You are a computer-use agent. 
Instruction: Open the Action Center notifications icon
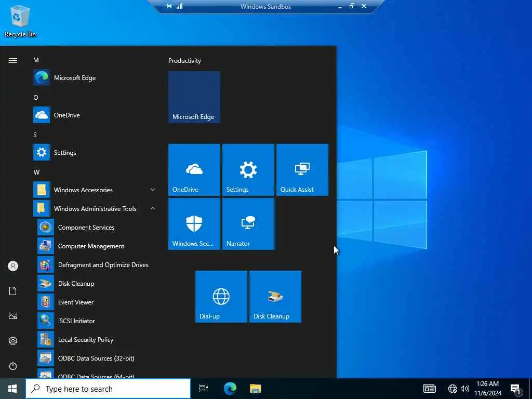[x=515, y=389]
